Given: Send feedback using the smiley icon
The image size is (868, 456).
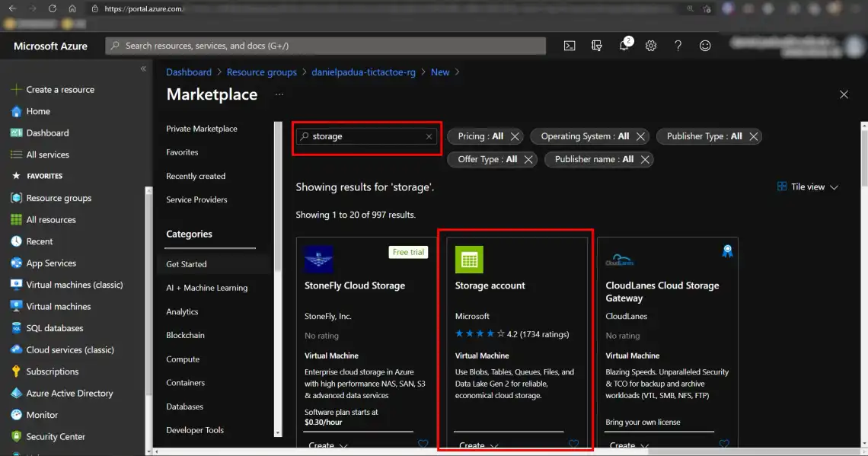Looking at the screenshot, I should (705, 45).
